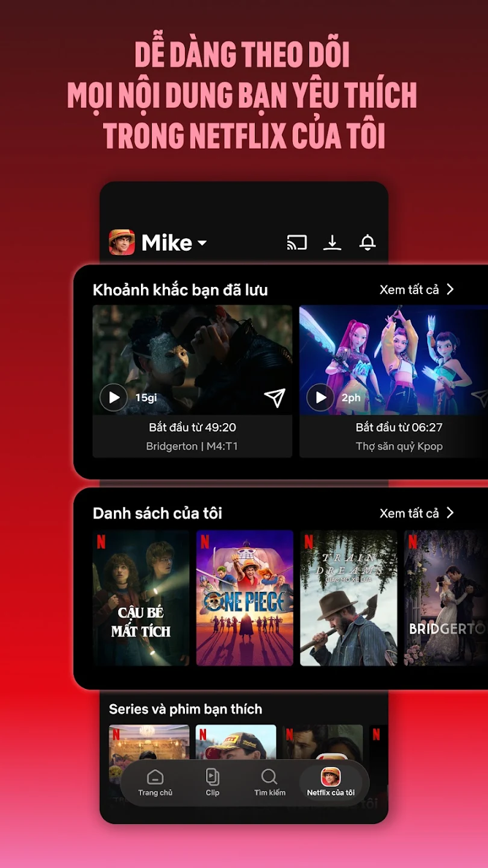488x868 pixels.
Task: Play the Thợ săn quỷ Kpop moment
Action: coord(321,397)
